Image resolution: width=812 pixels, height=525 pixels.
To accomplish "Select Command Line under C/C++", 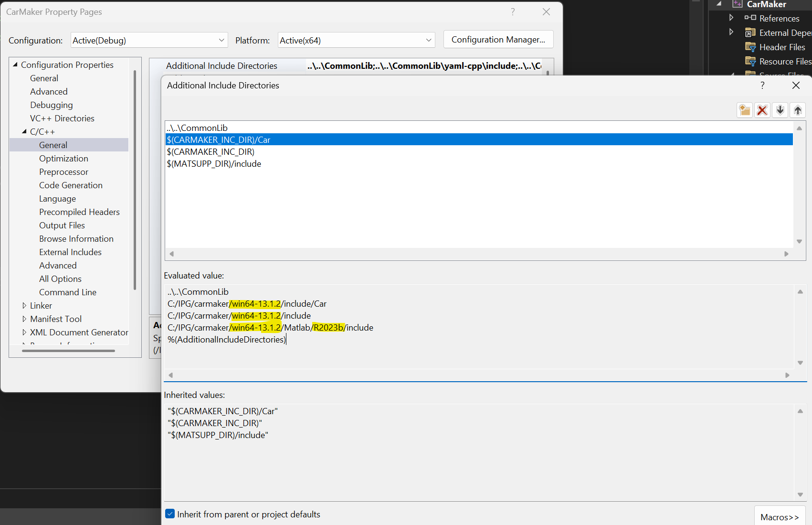I will click(x=68, y=292).
